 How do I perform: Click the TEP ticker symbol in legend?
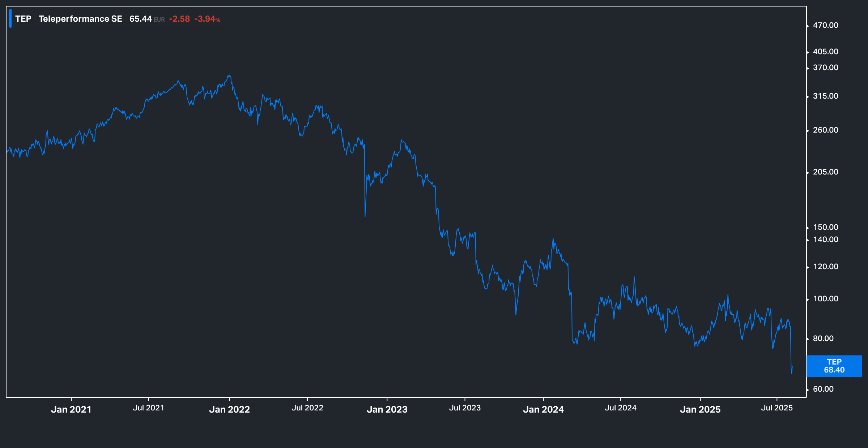23,19
